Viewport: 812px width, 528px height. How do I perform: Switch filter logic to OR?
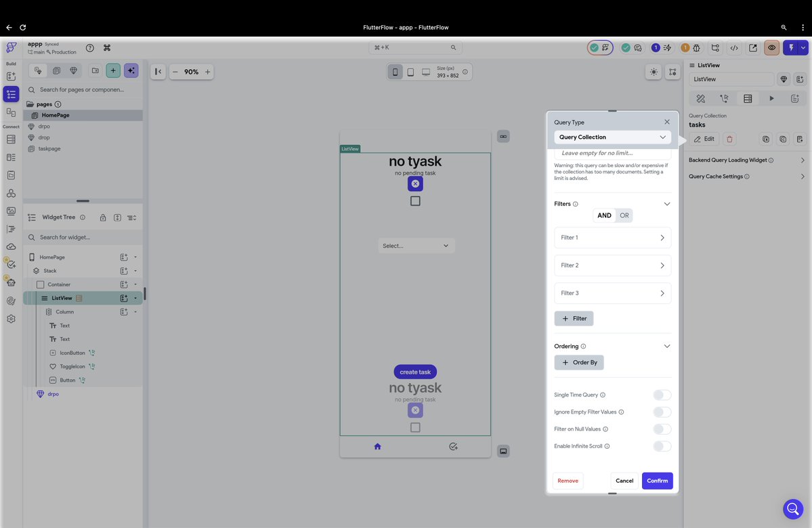[x=624, y=215]
